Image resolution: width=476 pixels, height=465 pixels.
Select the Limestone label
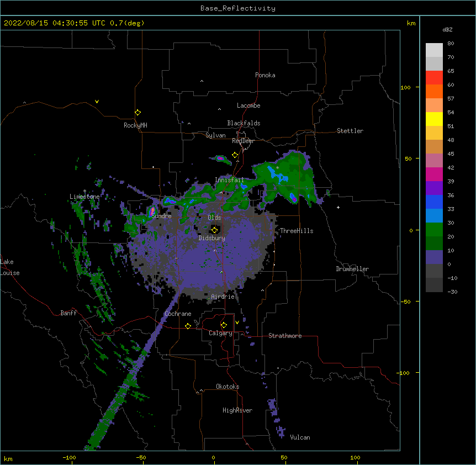coord(84,197)
